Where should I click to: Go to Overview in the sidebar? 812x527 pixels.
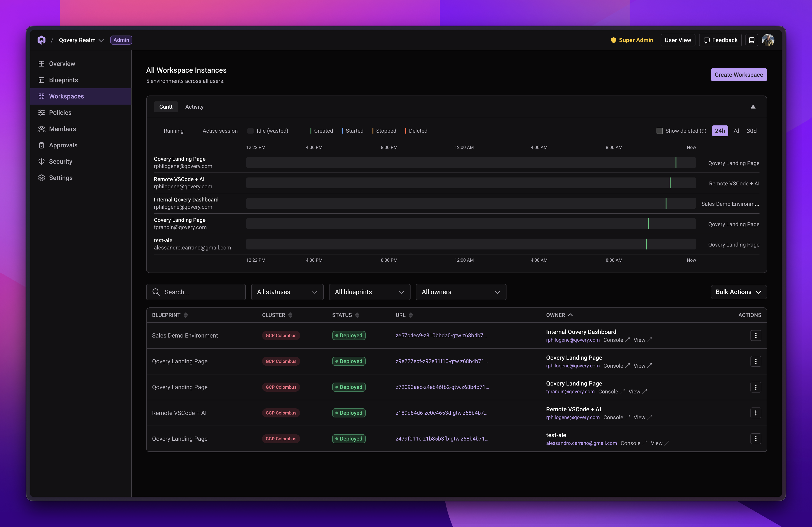click(x=81, y=64)
